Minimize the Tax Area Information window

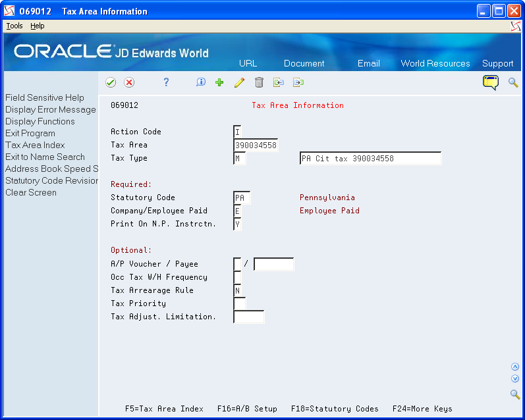point(483,11)
